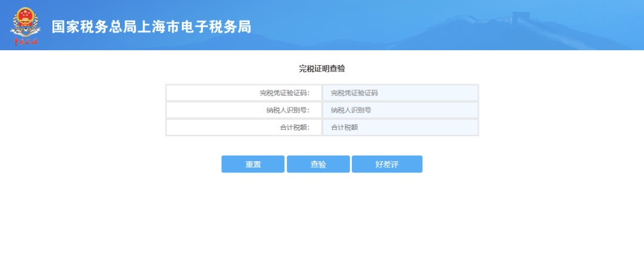
Task: Open the 好差评 rating button
Action: point(387,164)
